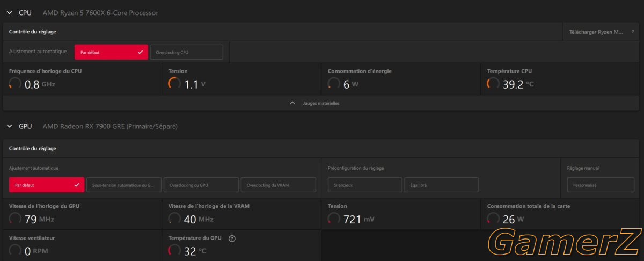Click the 26 W card consumption value

pos(513,219)
